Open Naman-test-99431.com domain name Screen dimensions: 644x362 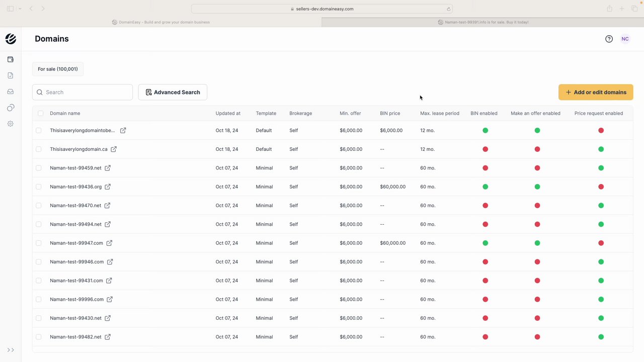tap(76, 281)
